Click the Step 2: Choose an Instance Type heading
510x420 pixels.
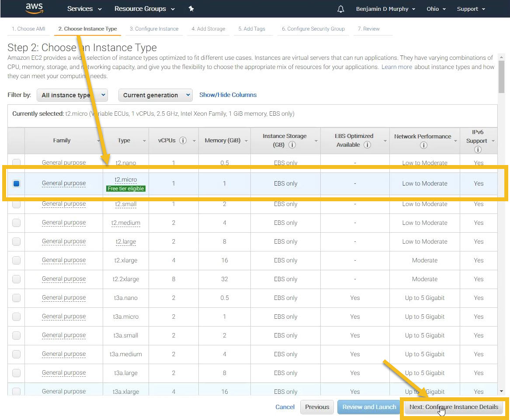coord(82,48)
